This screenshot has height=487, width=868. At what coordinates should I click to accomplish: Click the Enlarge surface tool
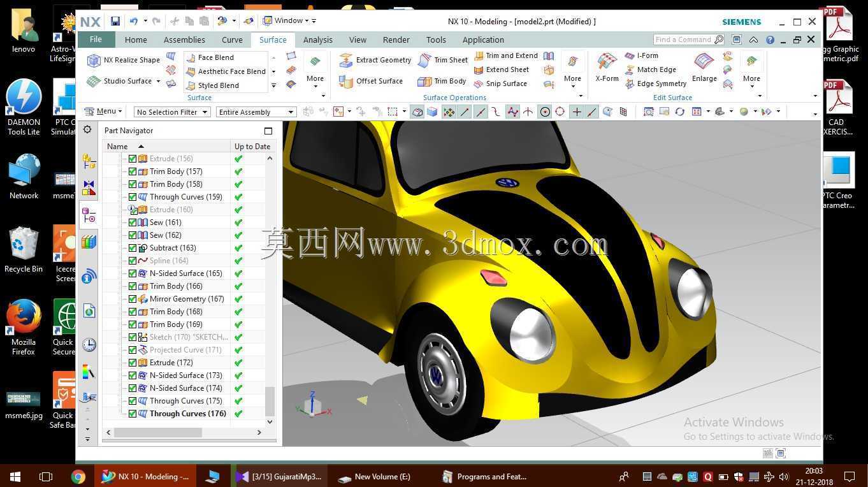click(x=704, y=68)
